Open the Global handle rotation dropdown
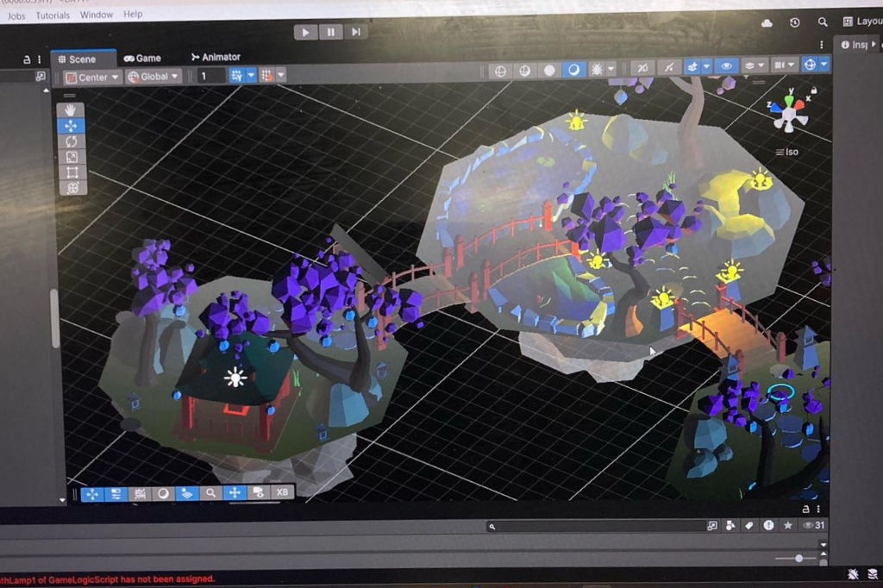Screen dimensions: 883x588 [x=154, y=77]
